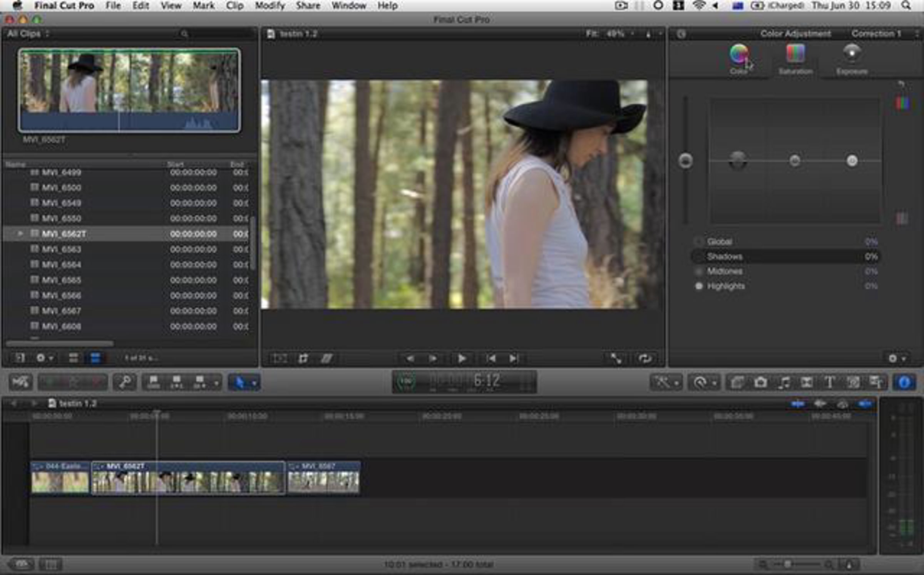Click the Crop tool in viewer
The height and width of the screenshot is (575, 924).
[x=303, y=359]
